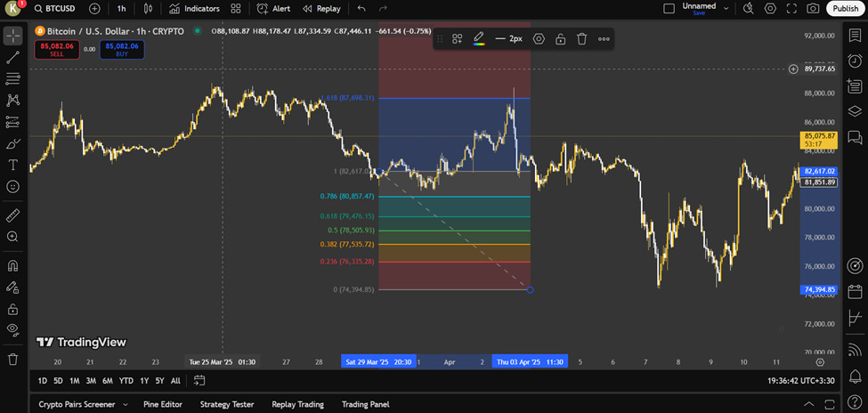Image resolution: width=868 pixels, height=413 pixels.
Task: Open the patterns drawing tools
Action: tap(12, 101)
